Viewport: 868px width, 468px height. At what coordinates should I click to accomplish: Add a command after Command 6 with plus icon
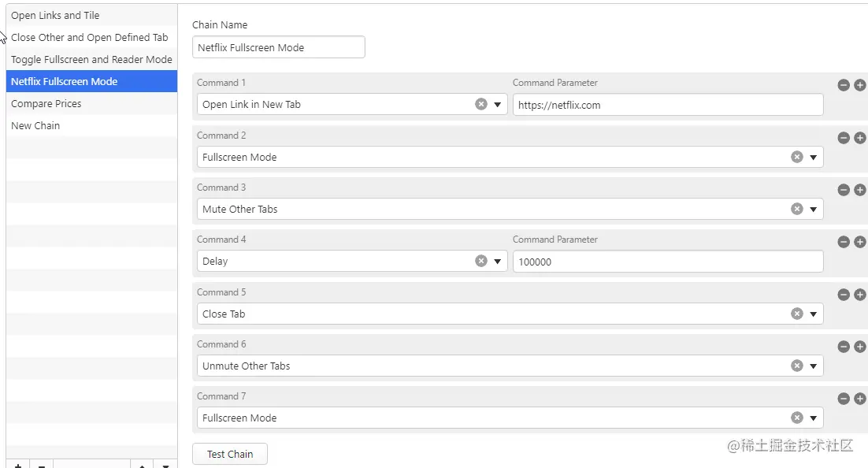click(859, 347)
